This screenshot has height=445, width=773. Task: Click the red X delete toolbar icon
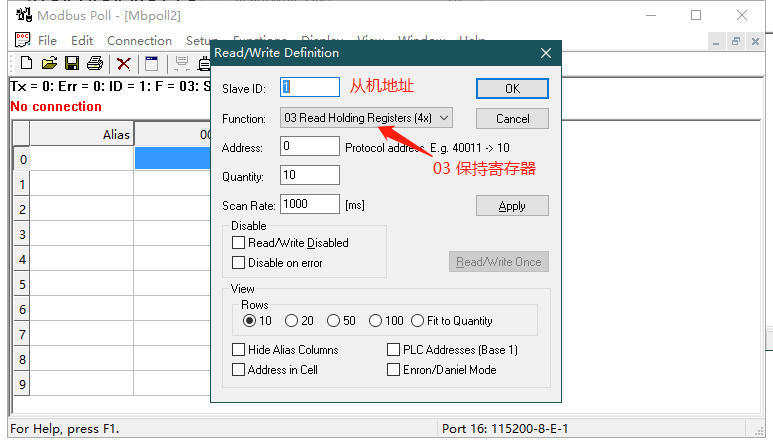click(124, 64)
